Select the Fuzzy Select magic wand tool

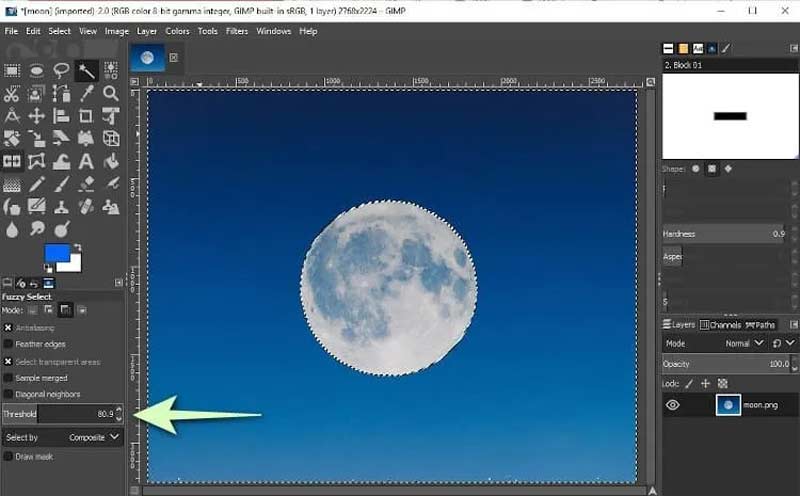[x=85, y=70]
